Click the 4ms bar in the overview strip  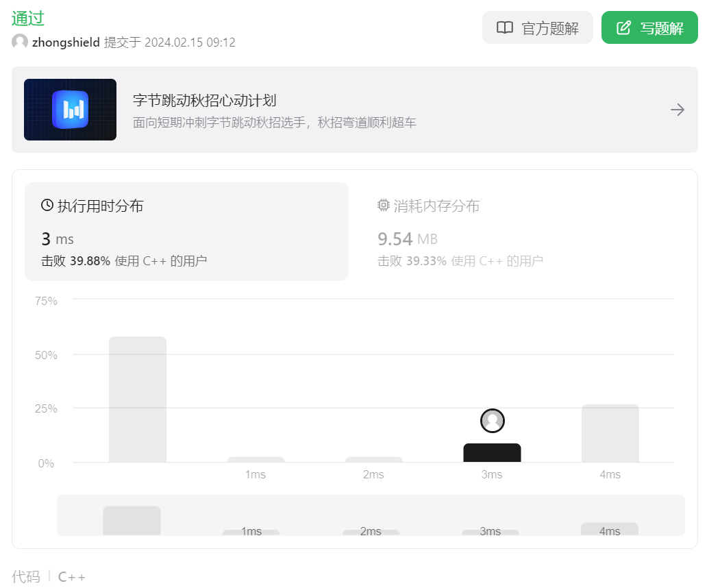609,529
